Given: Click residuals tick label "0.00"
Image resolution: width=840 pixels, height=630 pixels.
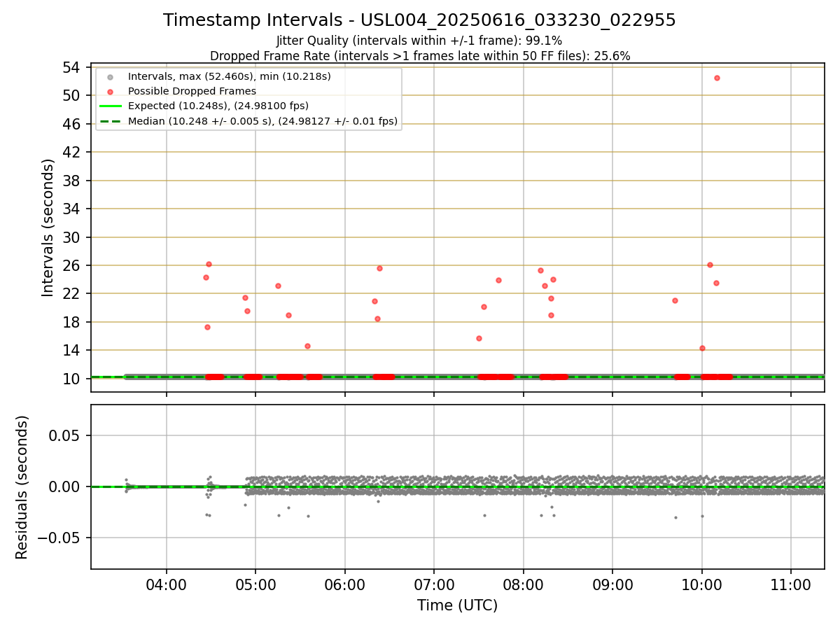Looking at the screenshot, I should point(66,487).
